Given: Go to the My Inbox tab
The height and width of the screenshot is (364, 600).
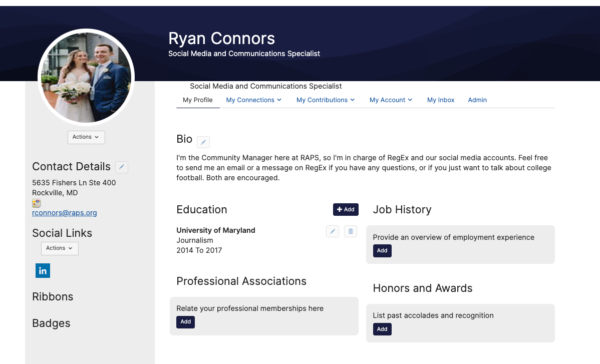Looking at the screenshot, I should (x=441, y=100).
